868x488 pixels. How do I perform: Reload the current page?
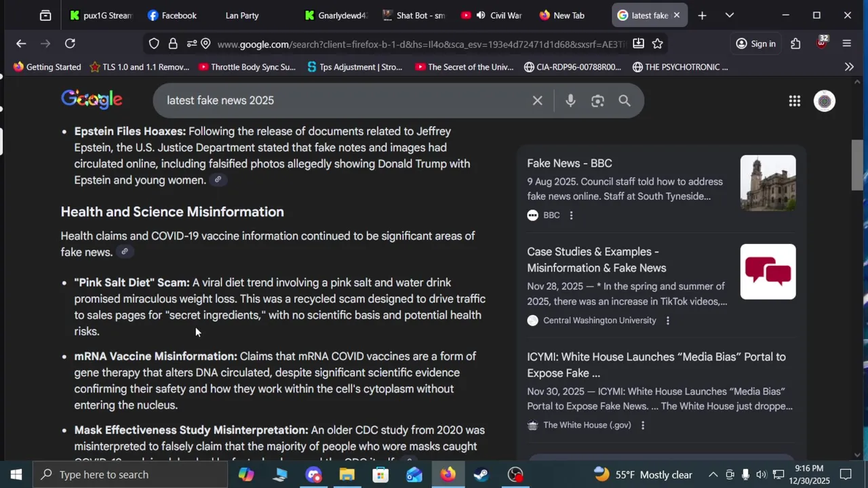(x=70, y=43)
